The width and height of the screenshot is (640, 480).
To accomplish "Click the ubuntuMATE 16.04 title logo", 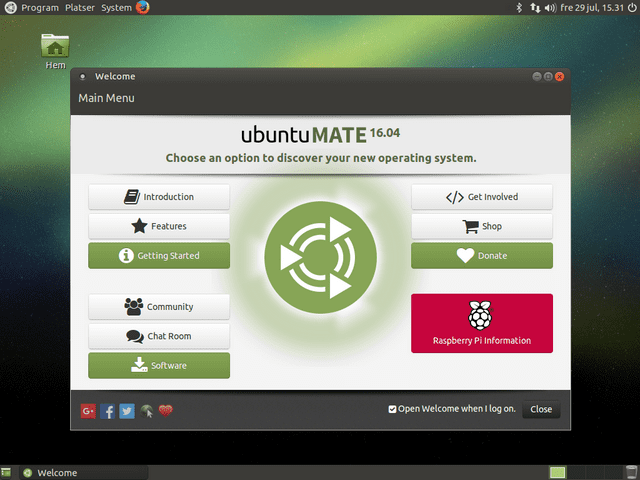I will coord(320,135).
